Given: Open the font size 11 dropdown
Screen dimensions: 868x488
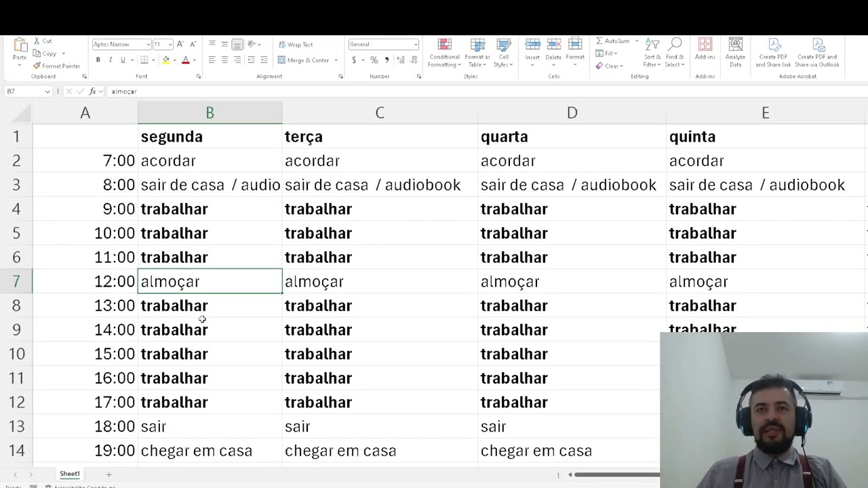Looking at the screenshot, I should [x=170, y=44].
